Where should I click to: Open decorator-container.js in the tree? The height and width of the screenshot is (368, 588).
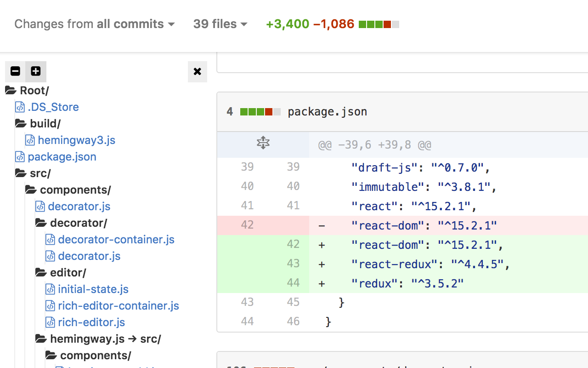point(116,240)
